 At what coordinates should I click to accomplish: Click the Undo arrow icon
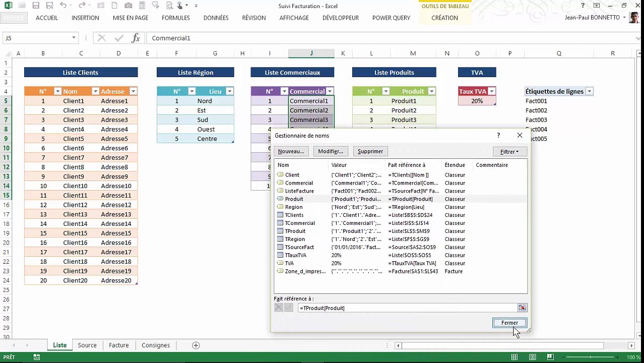pos(63,6)
